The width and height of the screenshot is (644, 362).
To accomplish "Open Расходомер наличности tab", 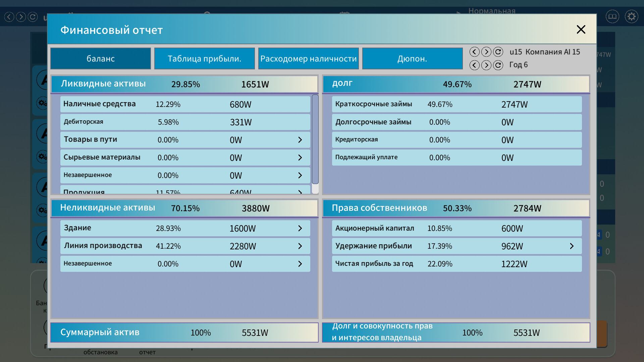I will click(308, 59).
